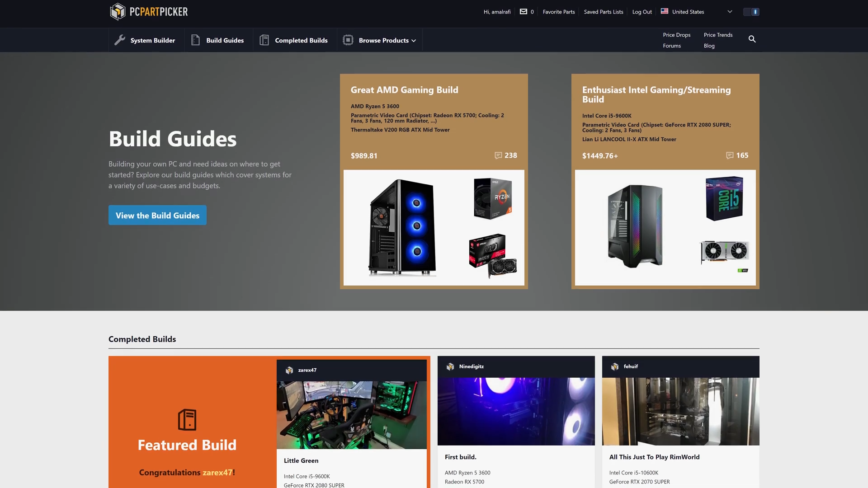This screenshot has height=488, width=868.
Task: Open the System Builder menu item
Action: click(146, 40)
